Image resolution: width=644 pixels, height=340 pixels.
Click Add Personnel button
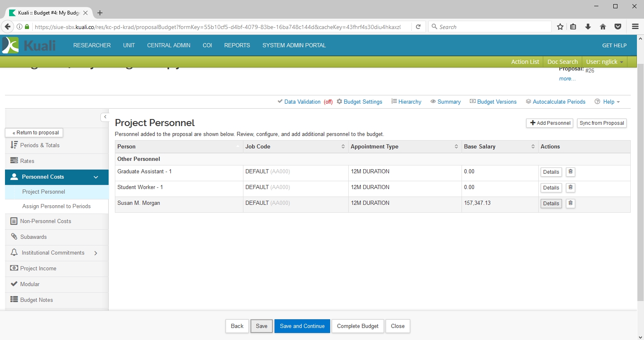(550, 123)
